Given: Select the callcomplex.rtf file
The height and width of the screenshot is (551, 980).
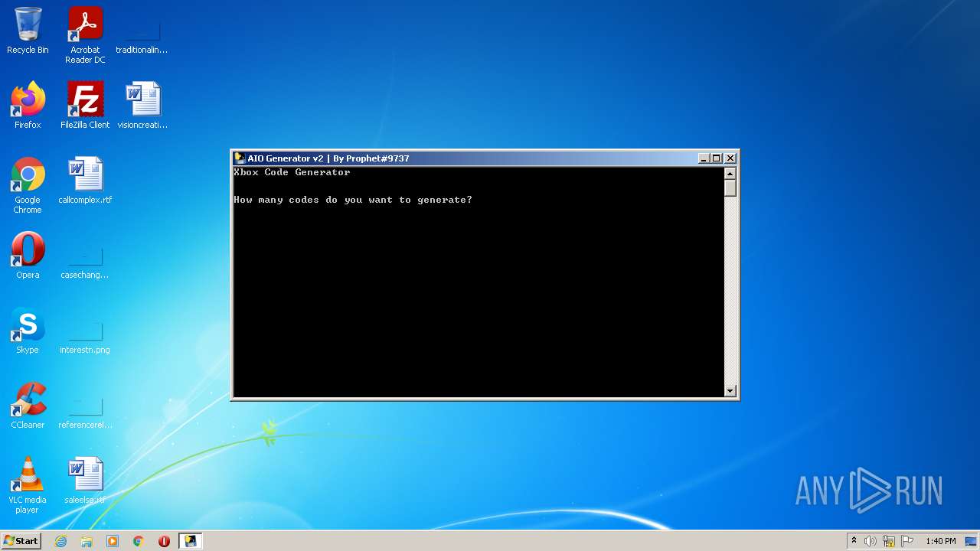Looking at the screenshot, I should 85,181.
